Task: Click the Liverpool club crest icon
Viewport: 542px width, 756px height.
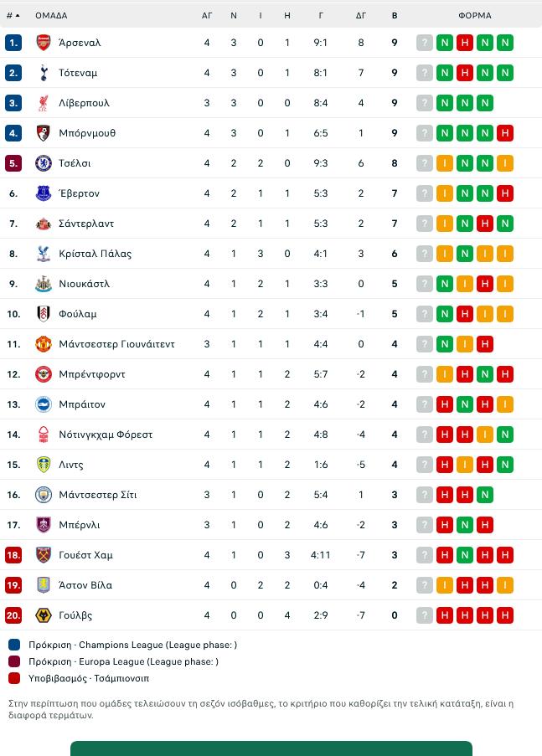Action: click(x=44, y=103)
